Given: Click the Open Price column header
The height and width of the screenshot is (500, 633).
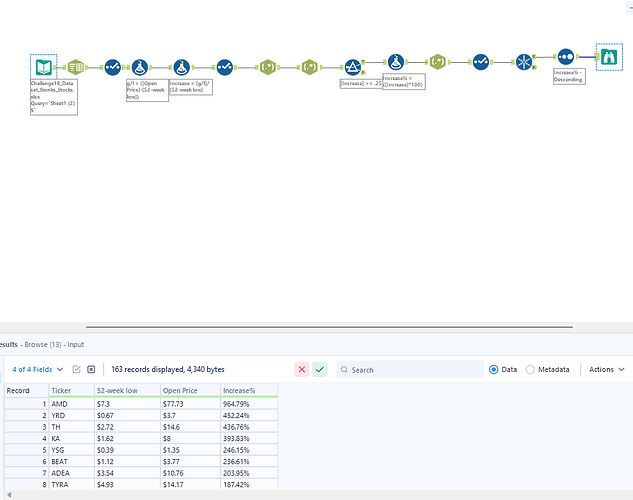Looking at the screenshot, I should (190, 391).
